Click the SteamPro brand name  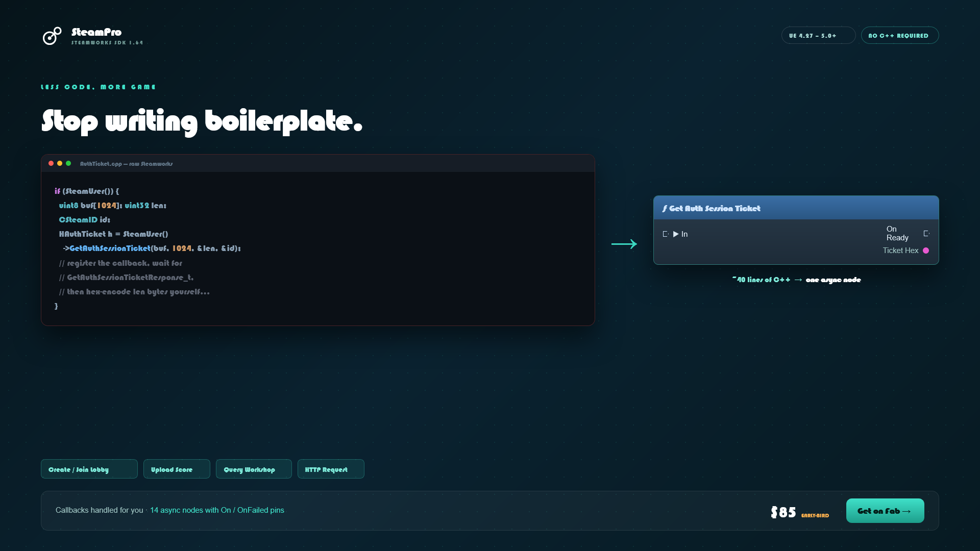[96, 32]
